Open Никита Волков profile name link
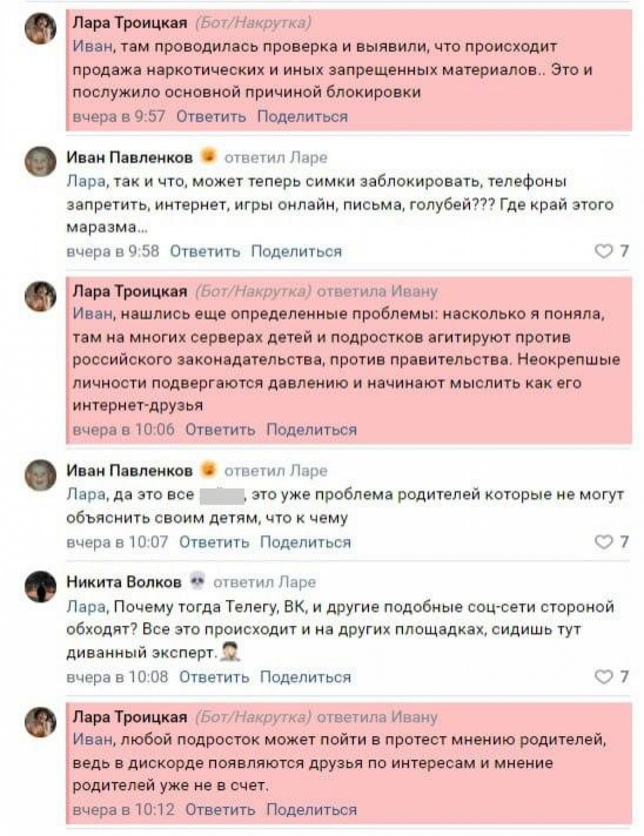Screen dimensions: 644x836 [124, 582]
